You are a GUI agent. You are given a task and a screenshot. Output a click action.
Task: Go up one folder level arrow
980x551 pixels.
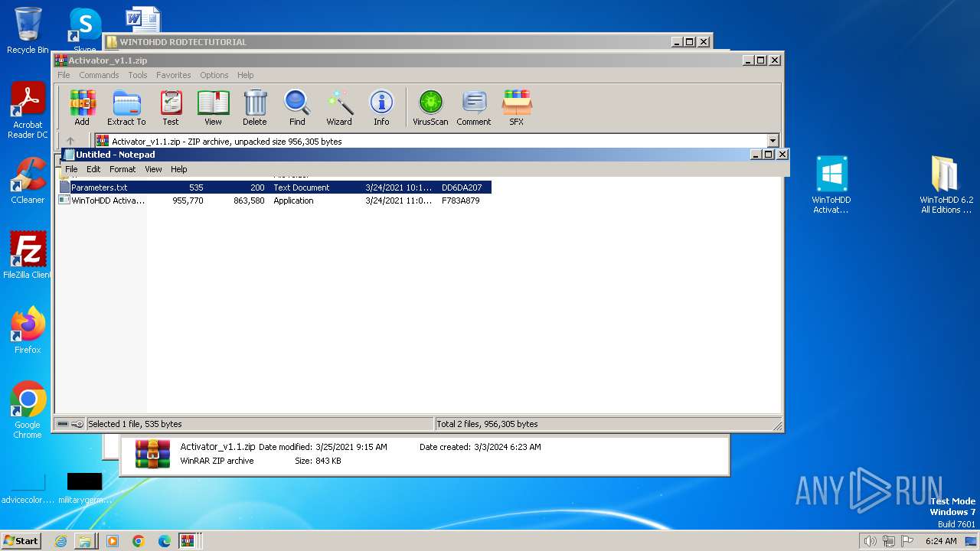[x=70, y=141]
